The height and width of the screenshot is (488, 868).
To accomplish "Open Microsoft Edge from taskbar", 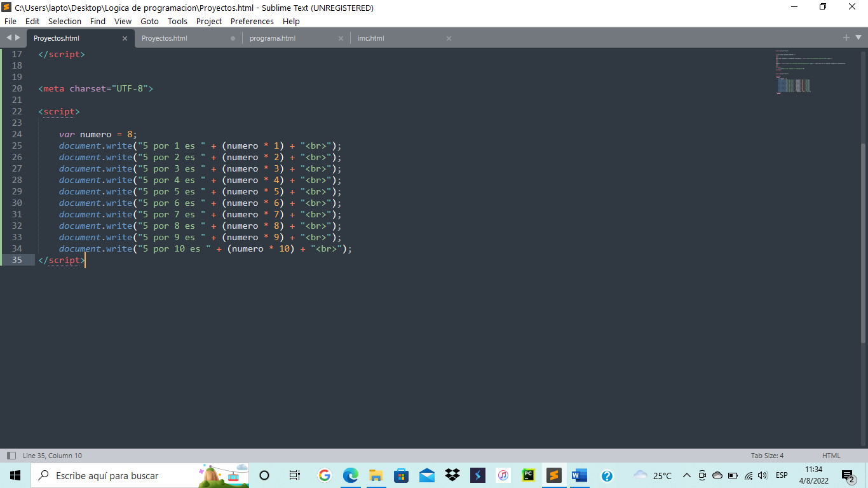I will click(351, 475).
